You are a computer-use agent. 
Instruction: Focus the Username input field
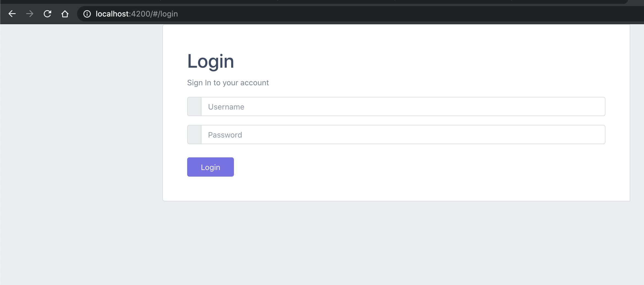[x=403, y=106]
